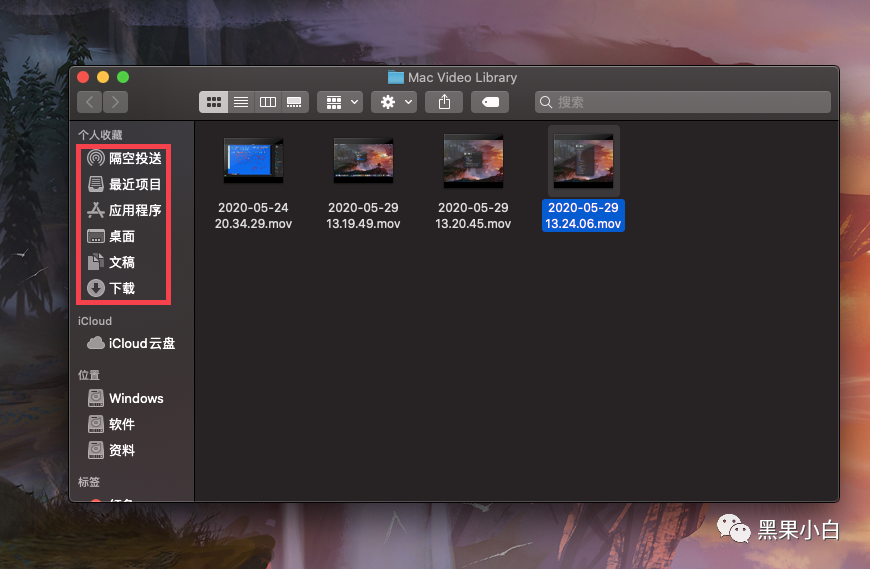Select thumbnail of 2020-05-29 13.20.45.mov

click(x=473, y=161)
